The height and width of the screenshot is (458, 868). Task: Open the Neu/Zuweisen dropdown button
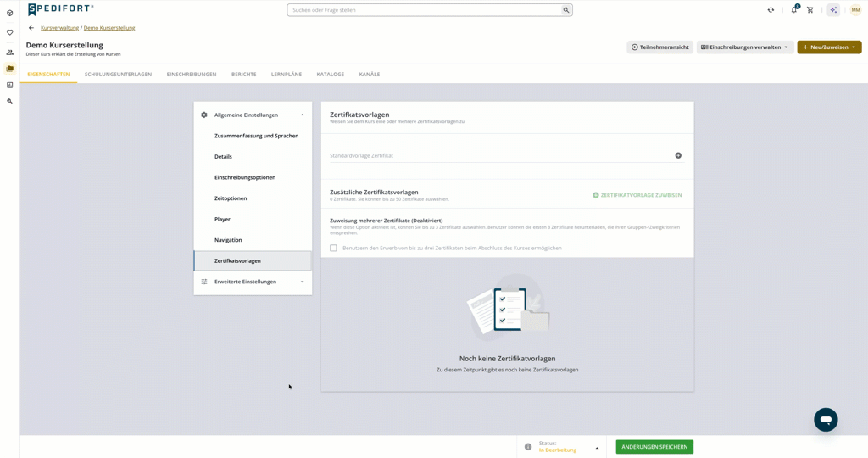tap(829, 47)
